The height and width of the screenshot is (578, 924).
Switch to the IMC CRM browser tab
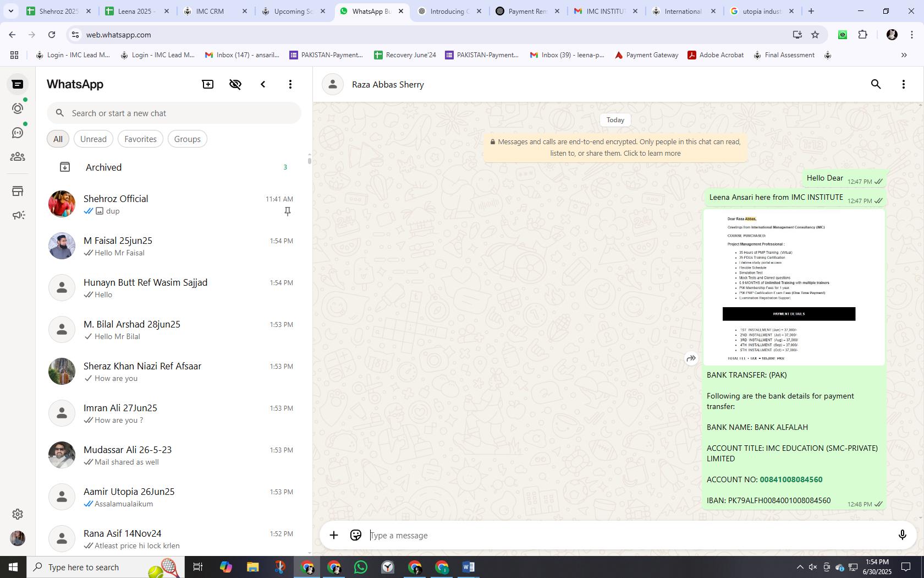coord(216,11)
